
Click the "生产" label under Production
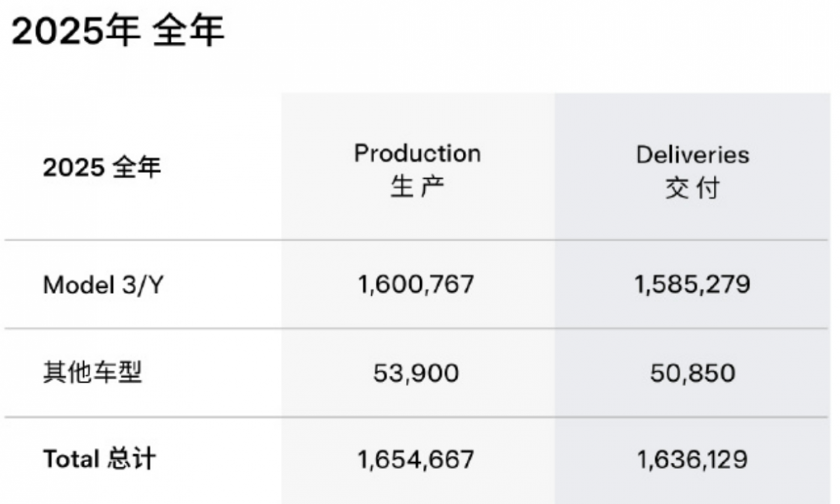[x=417, y=187]
